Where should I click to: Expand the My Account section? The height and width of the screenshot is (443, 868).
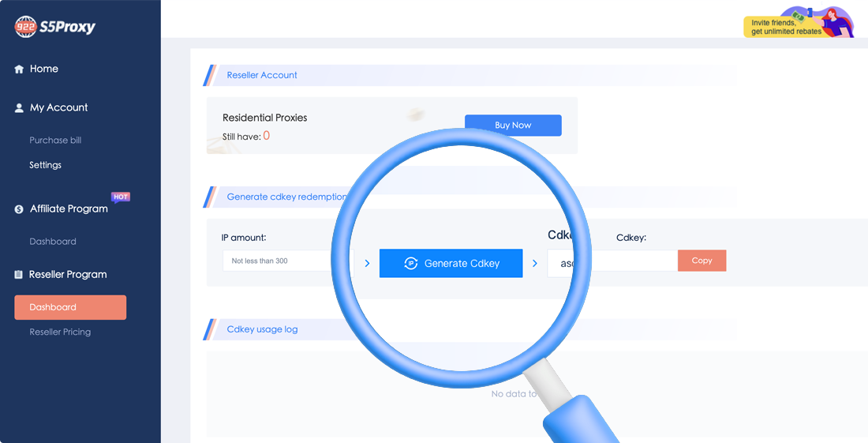[58, 108]
